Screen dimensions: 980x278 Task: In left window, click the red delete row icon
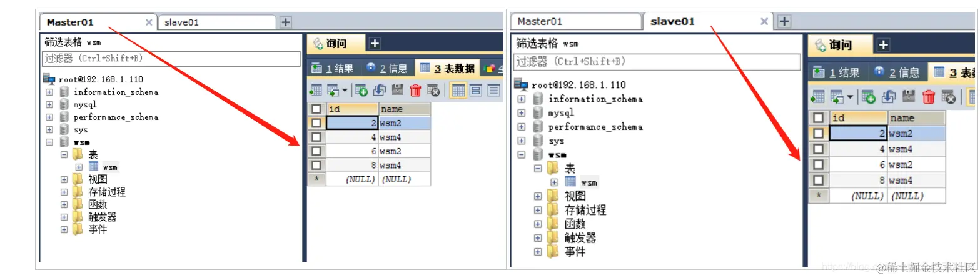tap(415, 90)
